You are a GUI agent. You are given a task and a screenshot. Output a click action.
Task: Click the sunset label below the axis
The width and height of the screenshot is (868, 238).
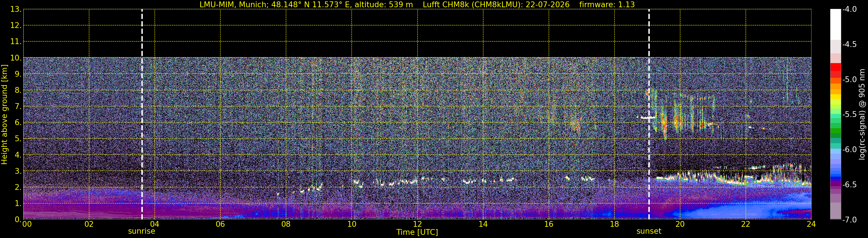tap(649, 231)
